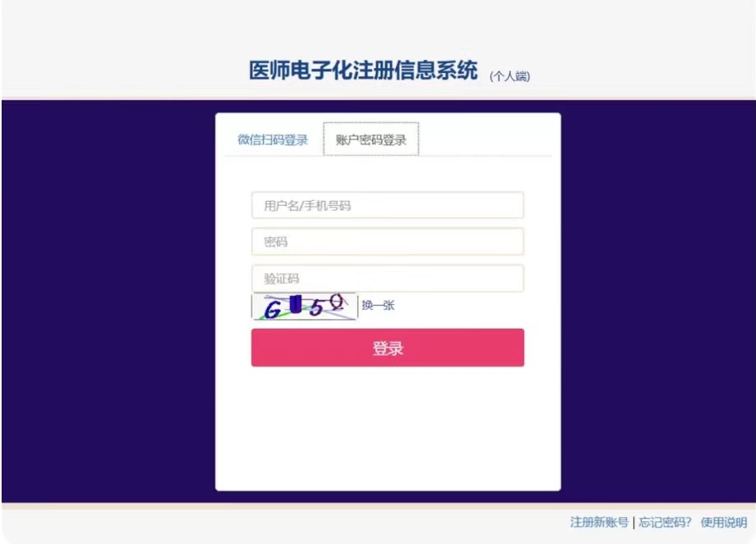The image size is (756, 544).
Task: Select the 验证码 text box
Action: [387, 279]
